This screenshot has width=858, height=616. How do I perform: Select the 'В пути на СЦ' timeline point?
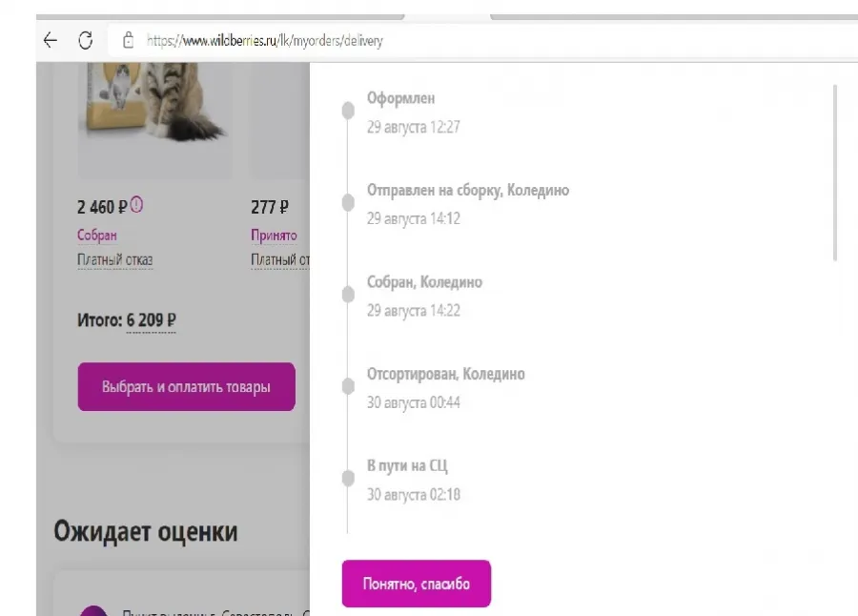click(x=348, y=479)
